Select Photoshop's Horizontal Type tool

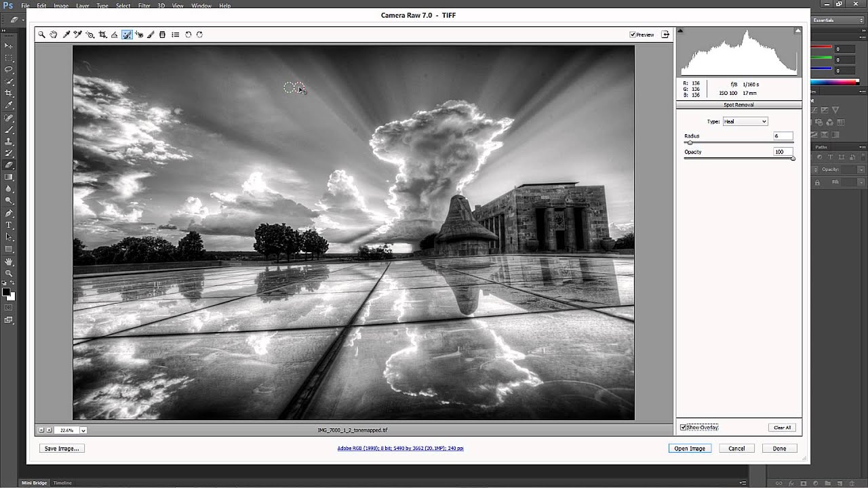[x=9, y=225]
